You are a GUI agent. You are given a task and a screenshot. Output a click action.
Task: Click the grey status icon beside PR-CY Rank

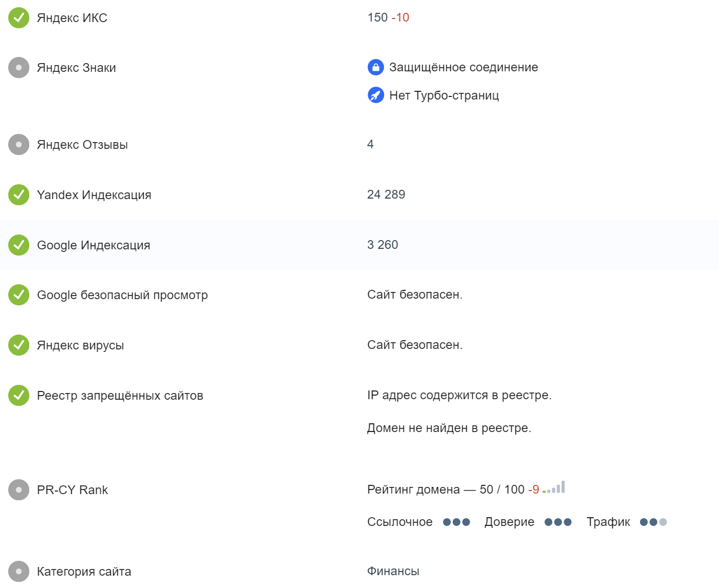pyautogui.click(x=19, y=490)
